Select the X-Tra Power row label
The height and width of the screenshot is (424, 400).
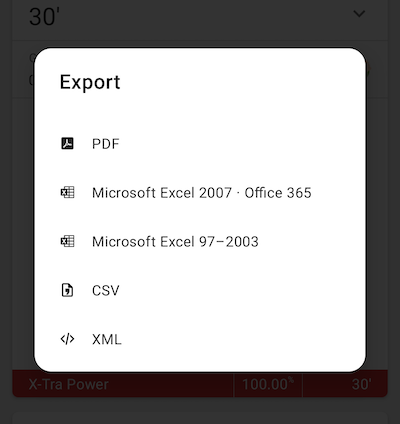coord(68,384)
